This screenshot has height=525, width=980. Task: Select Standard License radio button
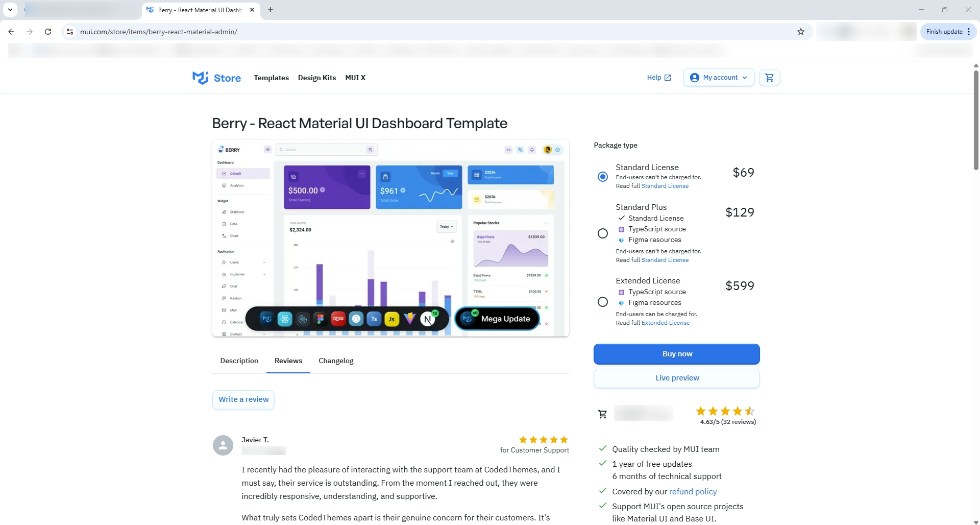[x=603, y=177]
